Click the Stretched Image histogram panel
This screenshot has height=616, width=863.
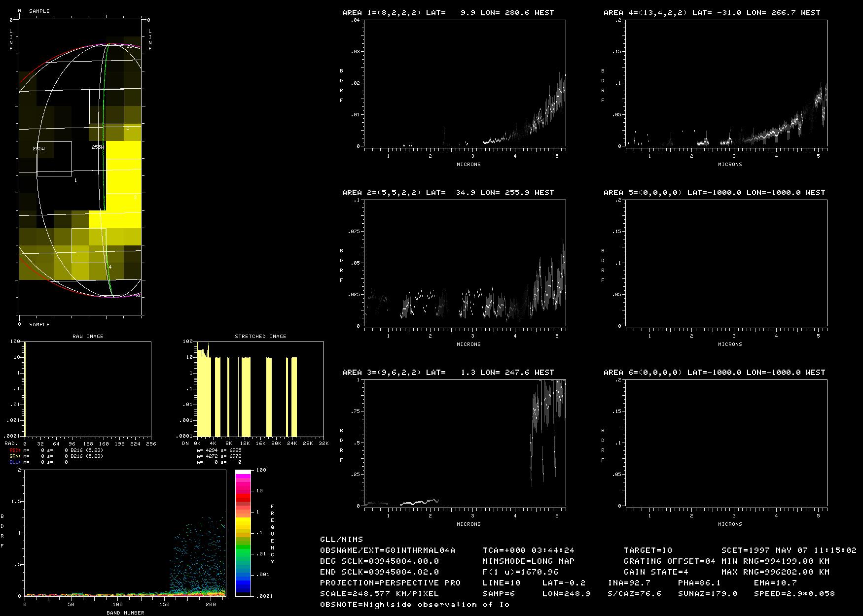260,389
